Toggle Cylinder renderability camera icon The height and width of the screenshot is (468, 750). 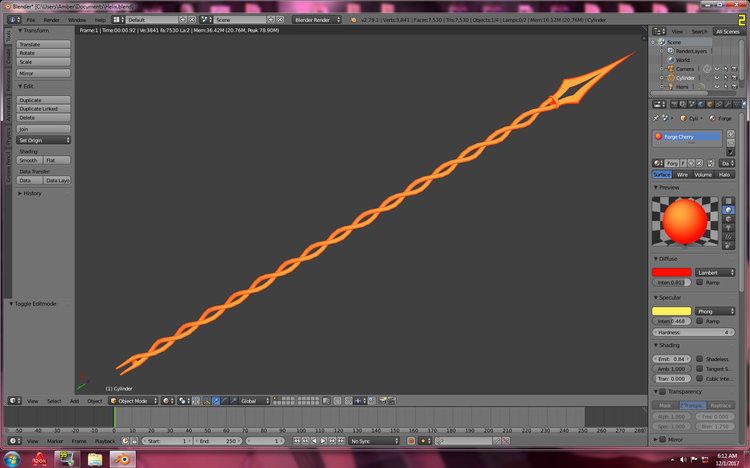pos(734,78)
